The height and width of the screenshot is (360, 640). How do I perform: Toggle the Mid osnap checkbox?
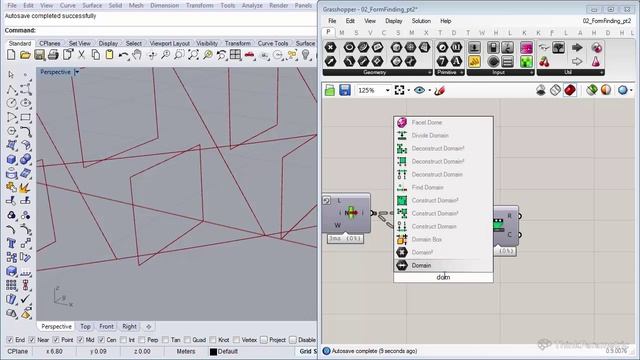click(x=80, y=340)
